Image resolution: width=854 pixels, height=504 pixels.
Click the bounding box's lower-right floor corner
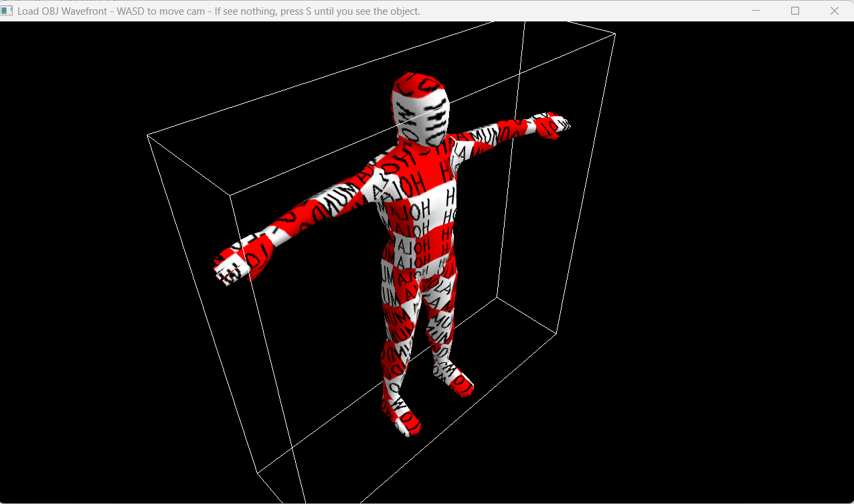pos(557,332)
